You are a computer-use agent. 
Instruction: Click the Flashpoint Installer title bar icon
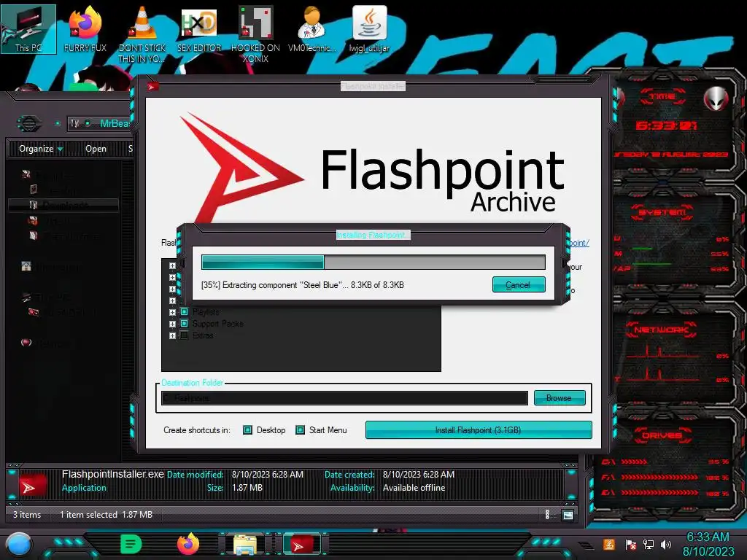[x=152, y=86]
